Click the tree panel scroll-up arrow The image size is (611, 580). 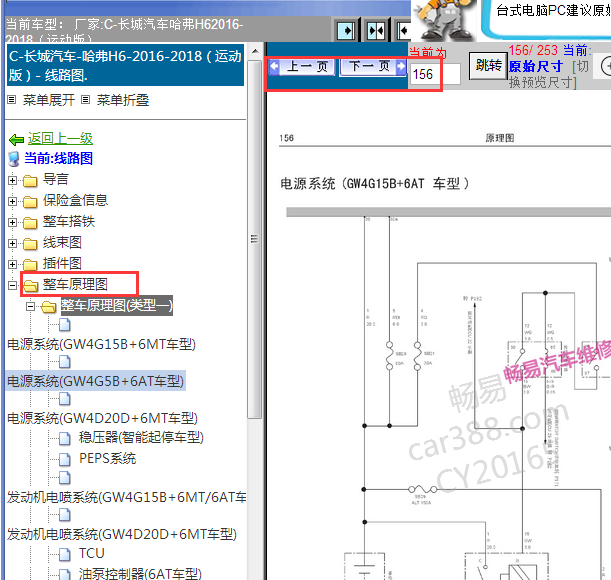coord(255,51)
